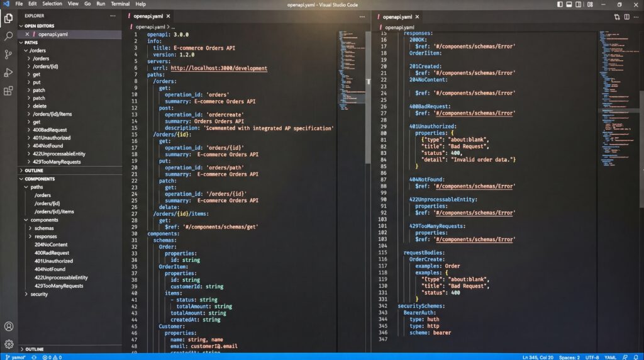Open the Help menu
Viewport: 644px width, 360px height.
click(x=140, y=4)
